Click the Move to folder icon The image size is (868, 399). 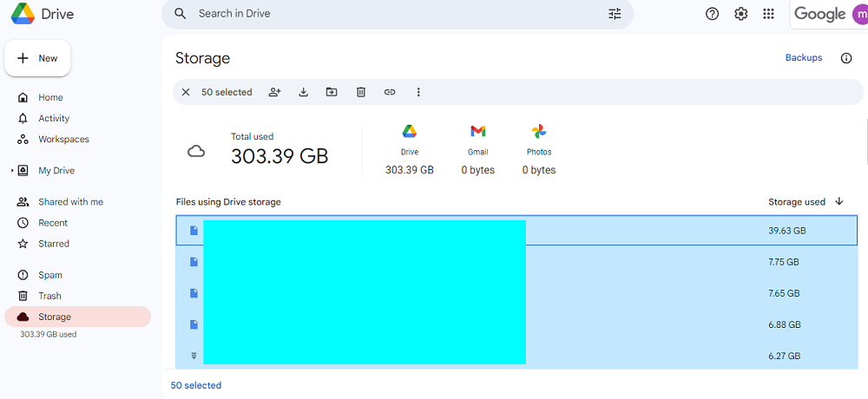click(332, 92)
